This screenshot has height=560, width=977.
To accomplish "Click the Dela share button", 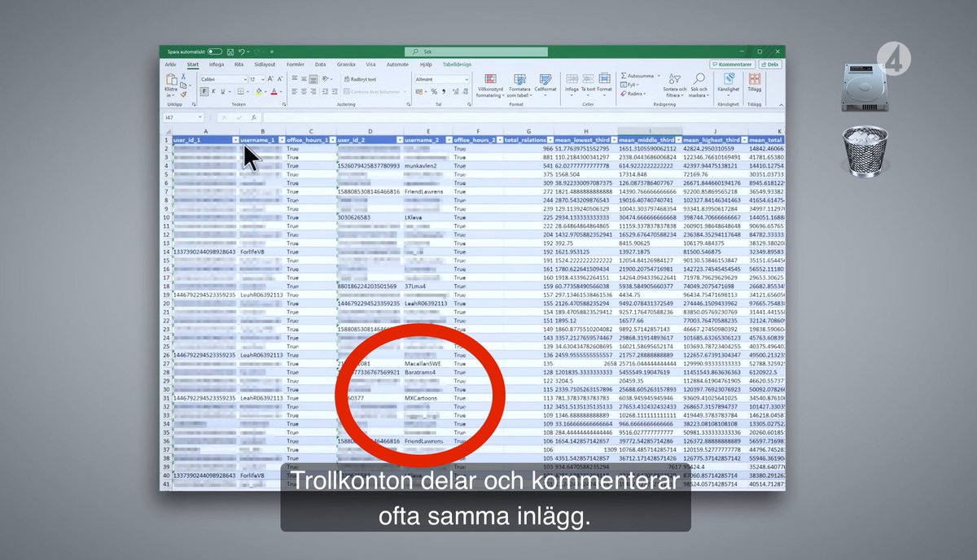I will (x=770, y=64).
